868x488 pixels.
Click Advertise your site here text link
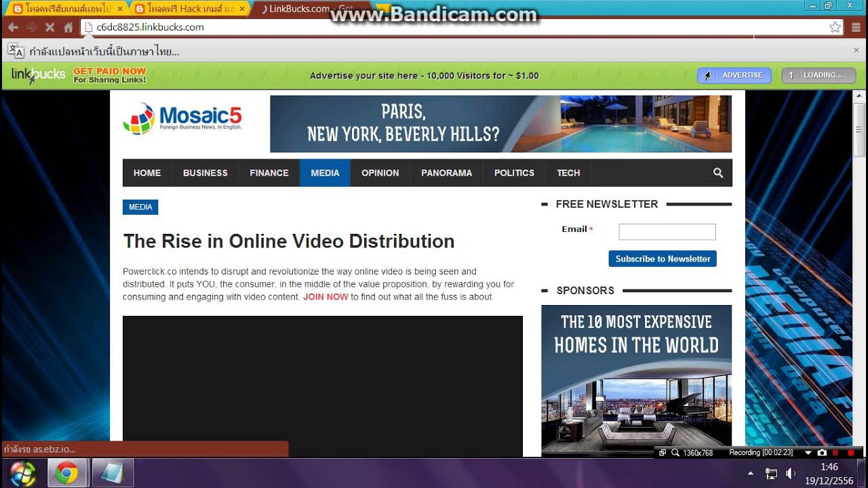[424, 75]
